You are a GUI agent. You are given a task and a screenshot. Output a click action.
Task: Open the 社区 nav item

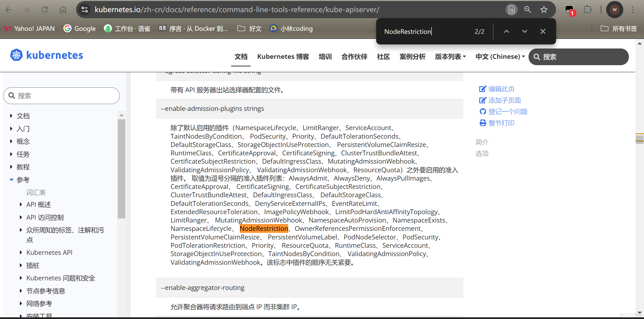[x=383, y=57]
